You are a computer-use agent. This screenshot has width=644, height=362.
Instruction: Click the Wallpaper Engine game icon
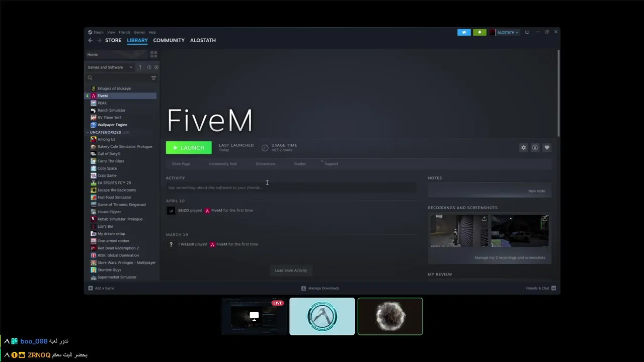tap(93, 125)
